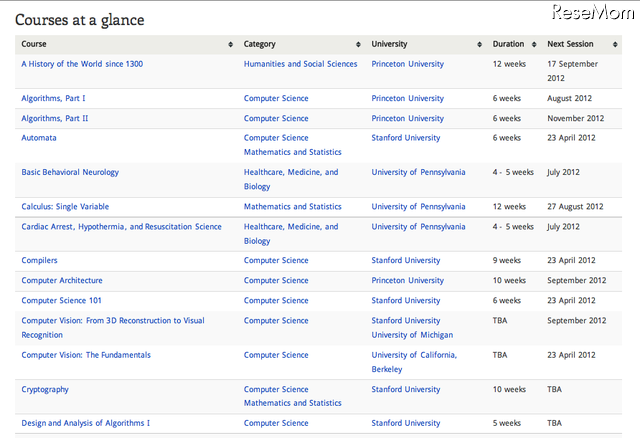640x438 pixels.
Task: Open Stanford University in Computer Science 101 row
Action: (x=406, y=300)
